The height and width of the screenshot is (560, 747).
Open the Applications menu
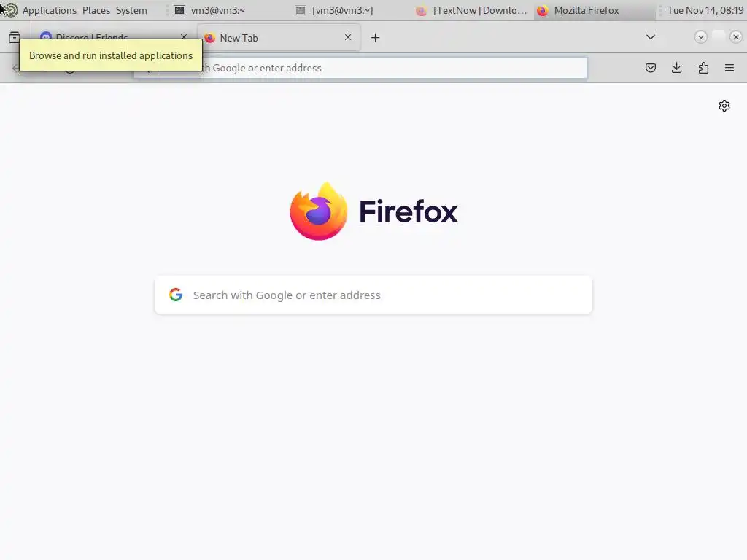tap(49, 10)
